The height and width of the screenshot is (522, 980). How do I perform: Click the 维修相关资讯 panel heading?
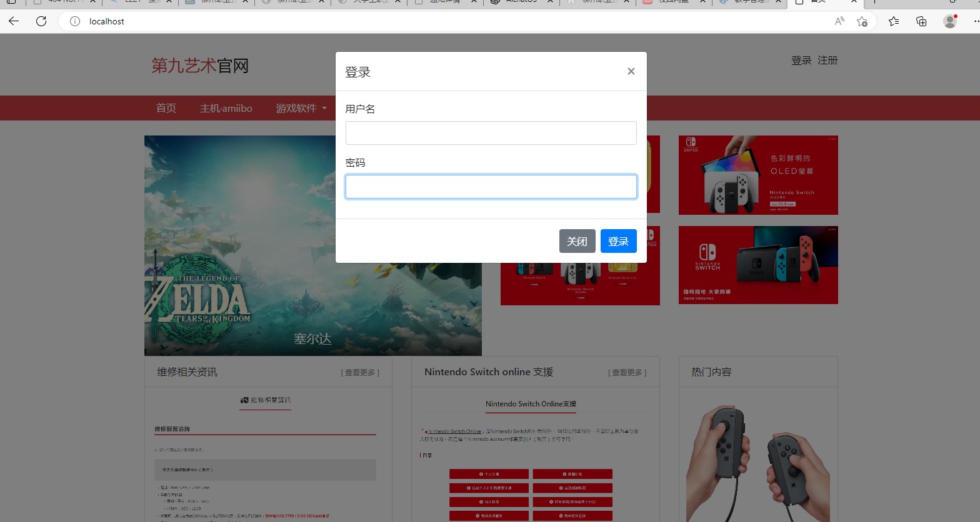point(187,372)
